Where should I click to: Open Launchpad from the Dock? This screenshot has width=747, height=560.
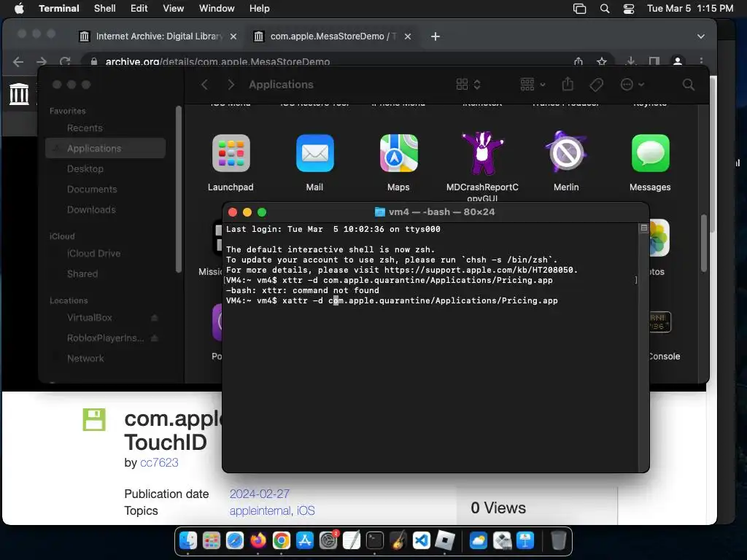[x=212, y=540]
